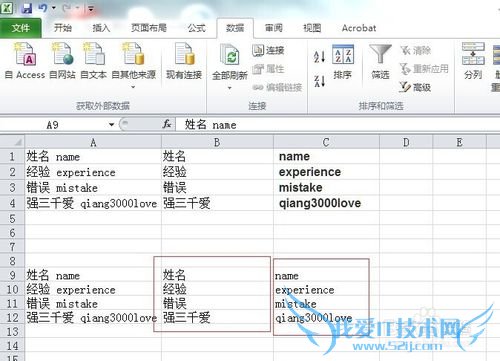Switch to the 公式 ribbon tab
Image resolution: width=500 pixels, height=361 pixels.
(196, 28)
